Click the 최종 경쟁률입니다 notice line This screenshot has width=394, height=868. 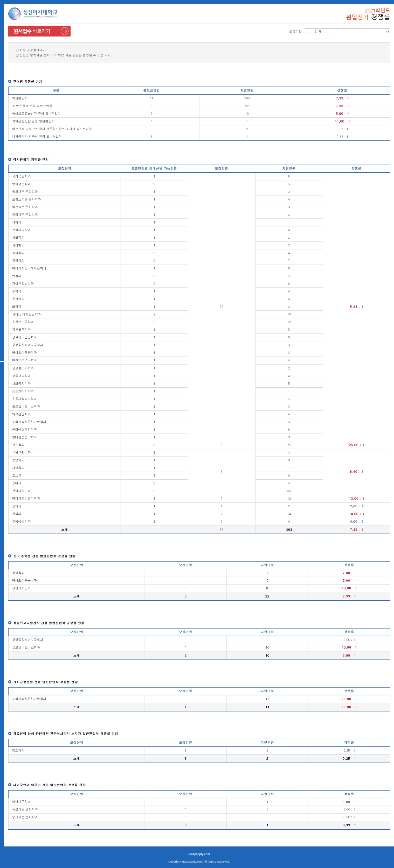pyautogui.click(x=31, y=50)
